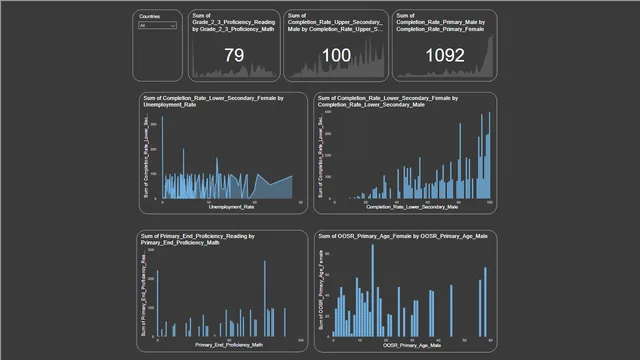Click the Completion_Rate_Upper_Secondary_Male card title

[x=335, y=22]
